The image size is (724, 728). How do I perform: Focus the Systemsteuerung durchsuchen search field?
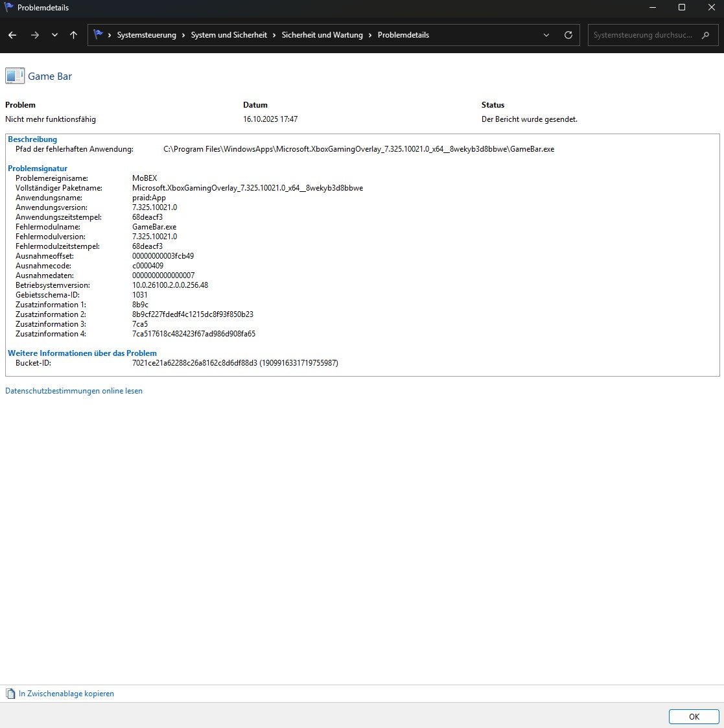653,35
